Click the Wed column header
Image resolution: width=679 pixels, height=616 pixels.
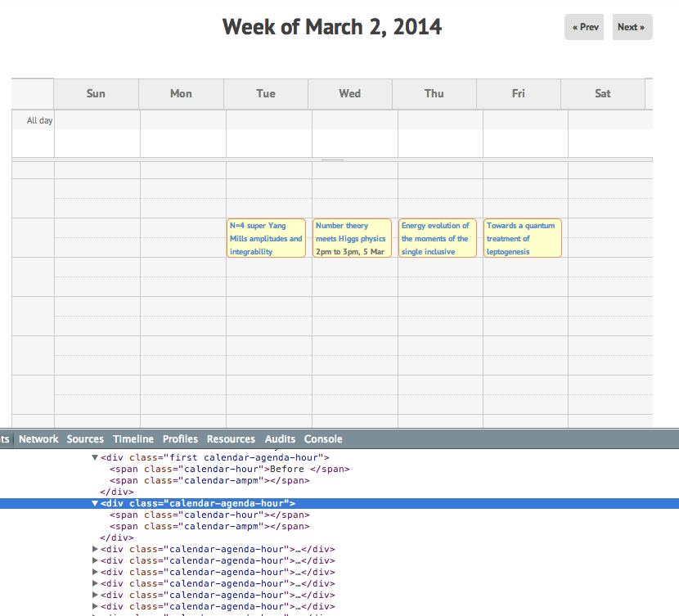[x=350, y=93]
